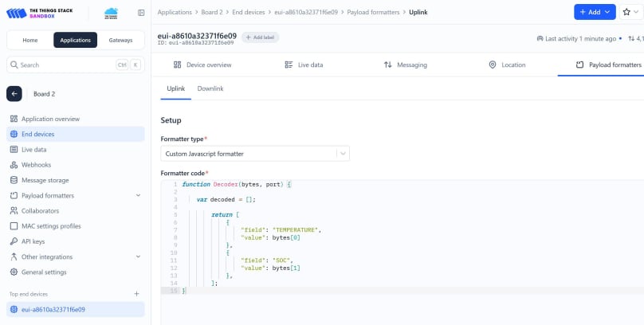
Task: Click The Things Network cloud logo
Action: [x=111, y=13]
